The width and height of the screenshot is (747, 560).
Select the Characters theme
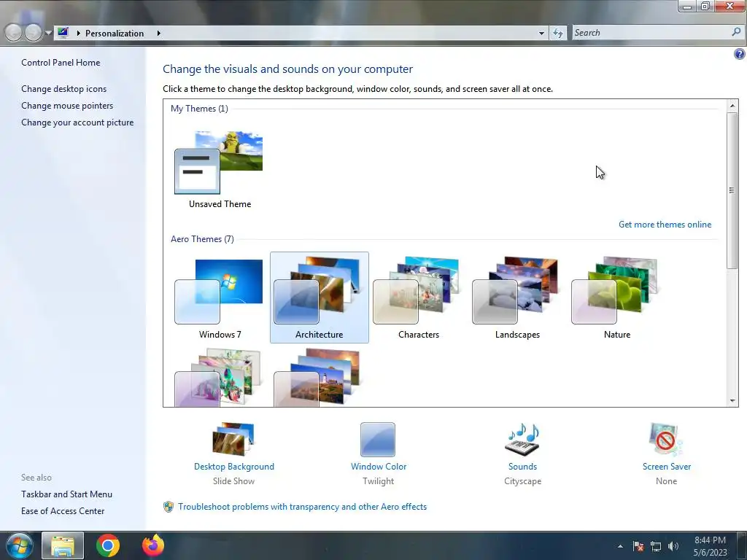tap(418, 297)
